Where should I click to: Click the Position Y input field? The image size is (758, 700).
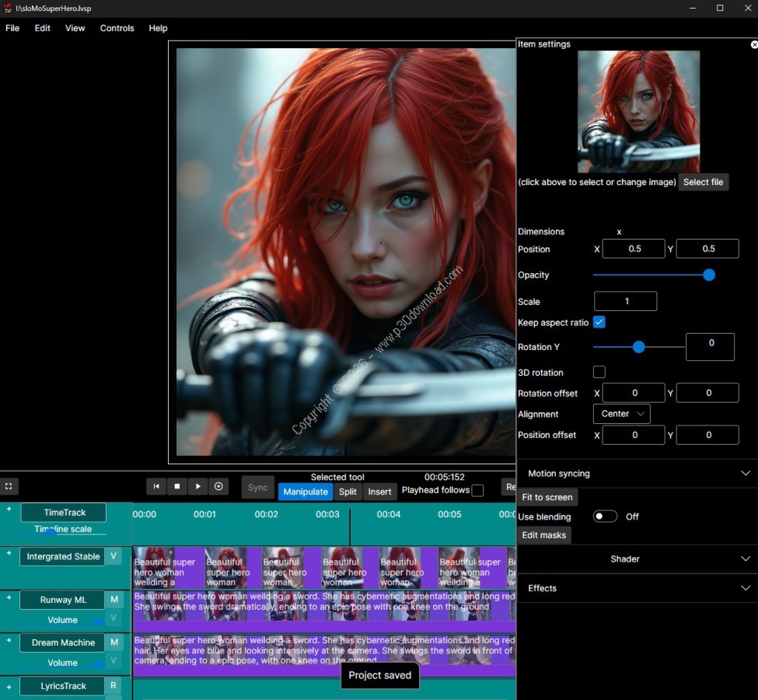[707, 249]
